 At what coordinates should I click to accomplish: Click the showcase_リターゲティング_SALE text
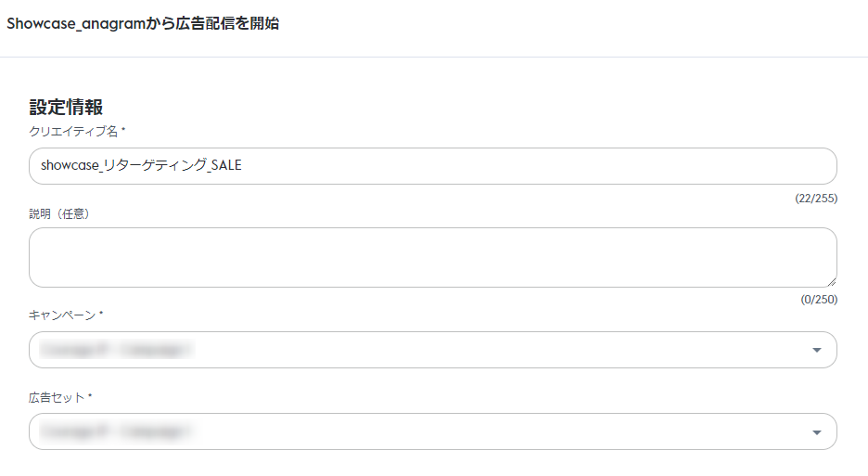pos(141,166)
